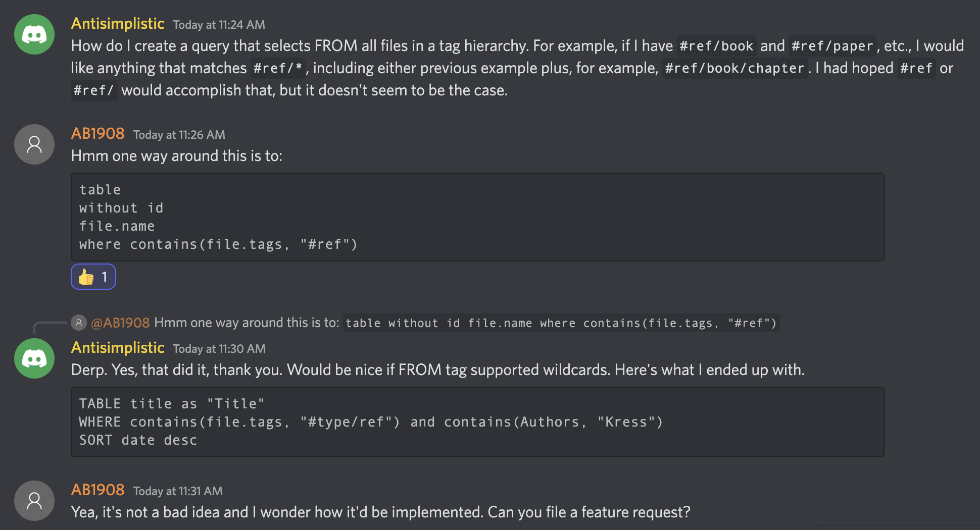The image size is (980, 530).
Task: Select the AB1908 username heading
Action: (97, 133)
